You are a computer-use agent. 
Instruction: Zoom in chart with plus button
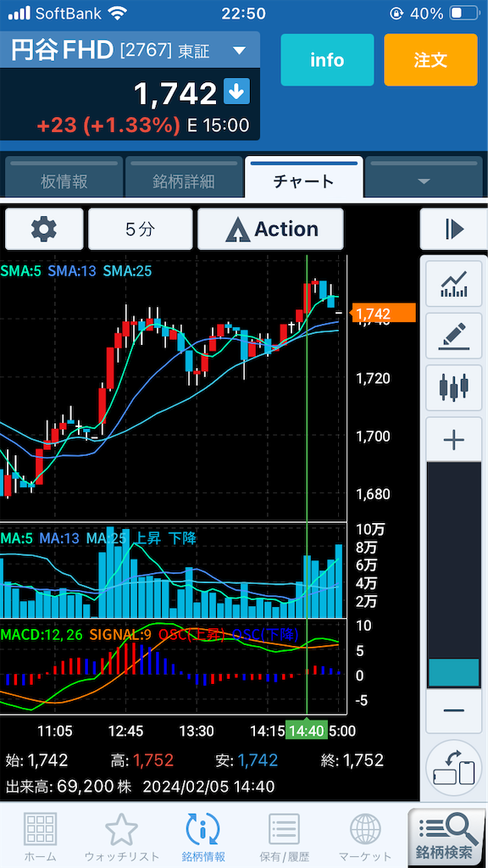(x=453, y=440)
